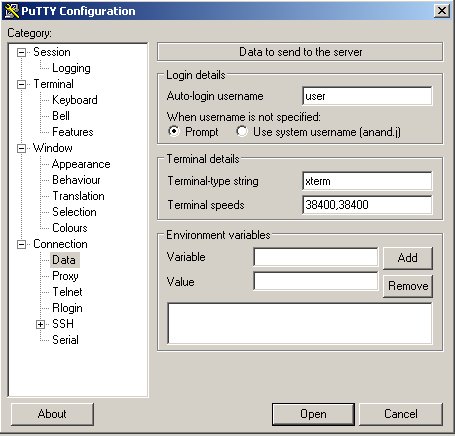Click the Open button

(313, 414)
